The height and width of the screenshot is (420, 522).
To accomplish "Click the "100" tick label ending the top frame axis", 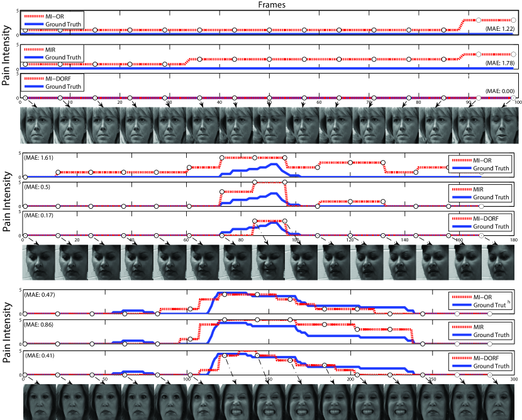I will [x=518, y=102].
